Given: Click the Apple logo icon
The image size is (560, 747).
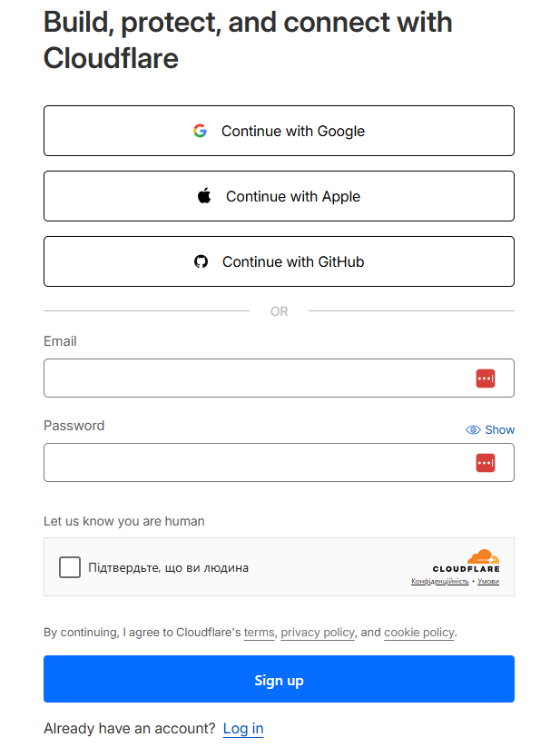Looking at the screenshot, I should click(204, 196).
